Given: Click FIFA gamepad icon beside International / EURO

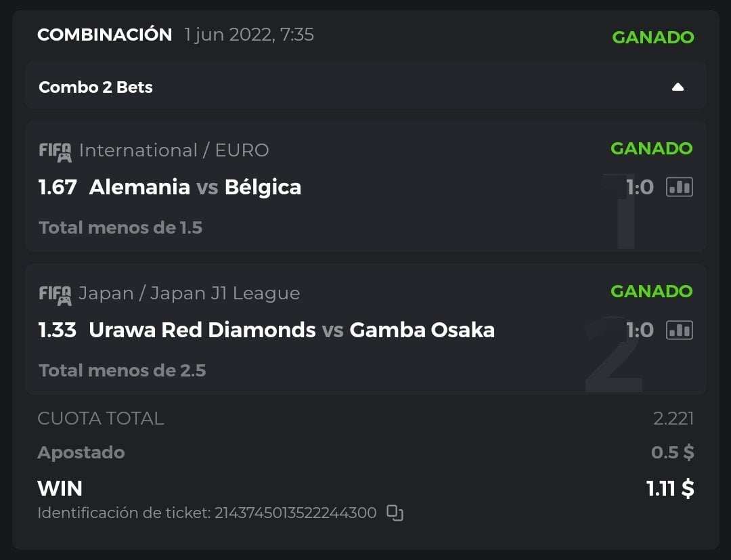Looking at the screenshot, I should click(x=55, y=151).
